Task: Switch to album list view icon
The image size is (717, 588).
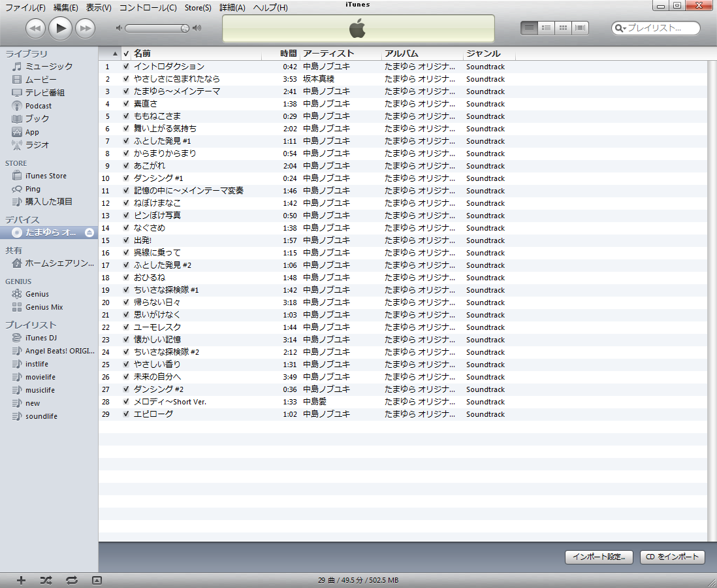Action: (546, 28)
